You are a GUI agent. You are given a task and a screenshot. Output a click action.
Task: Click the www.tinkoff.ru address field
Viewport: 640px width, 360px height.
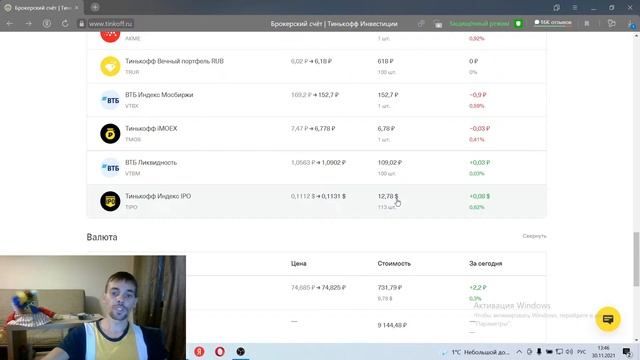coord(111,24)
